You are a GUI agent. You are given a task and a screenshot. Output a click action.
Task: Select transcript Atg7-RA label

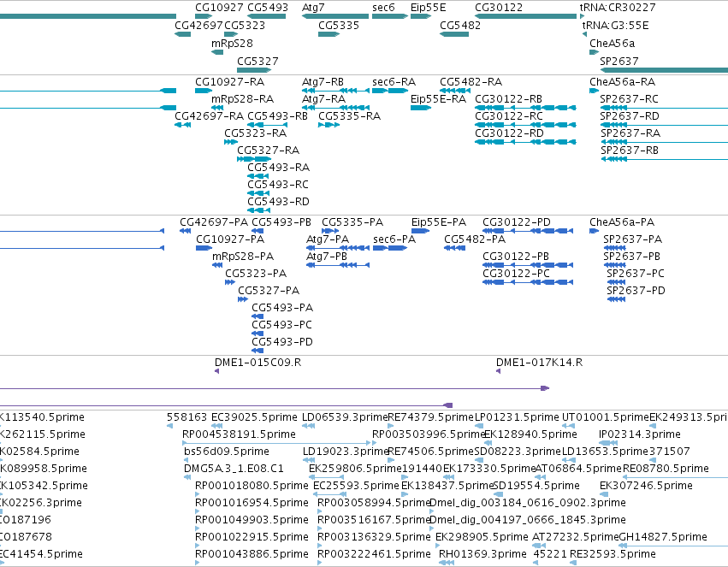tap(323, 99)
